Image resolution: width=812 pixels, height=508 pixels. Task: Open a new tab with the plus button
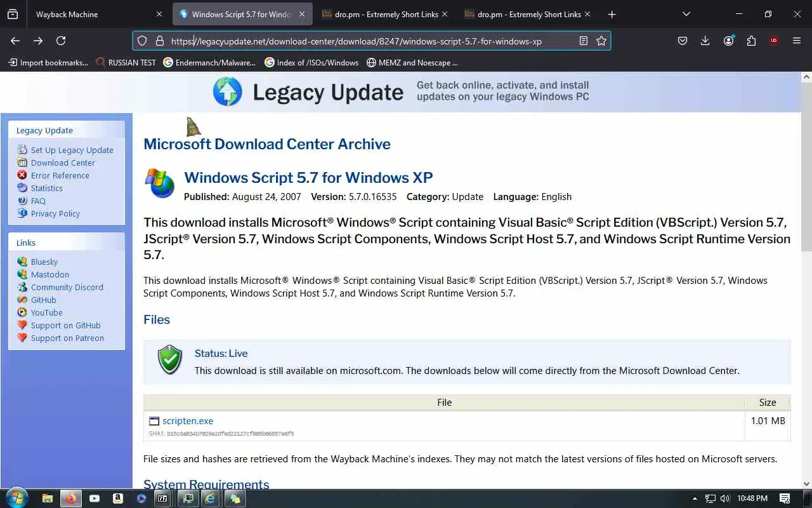pos(612,14)
